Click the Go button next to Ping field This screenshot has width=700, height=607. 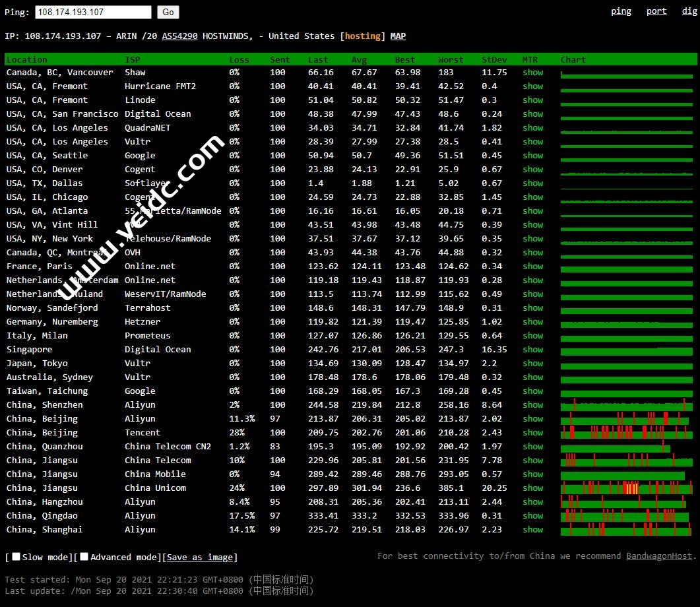pos(168,12)
